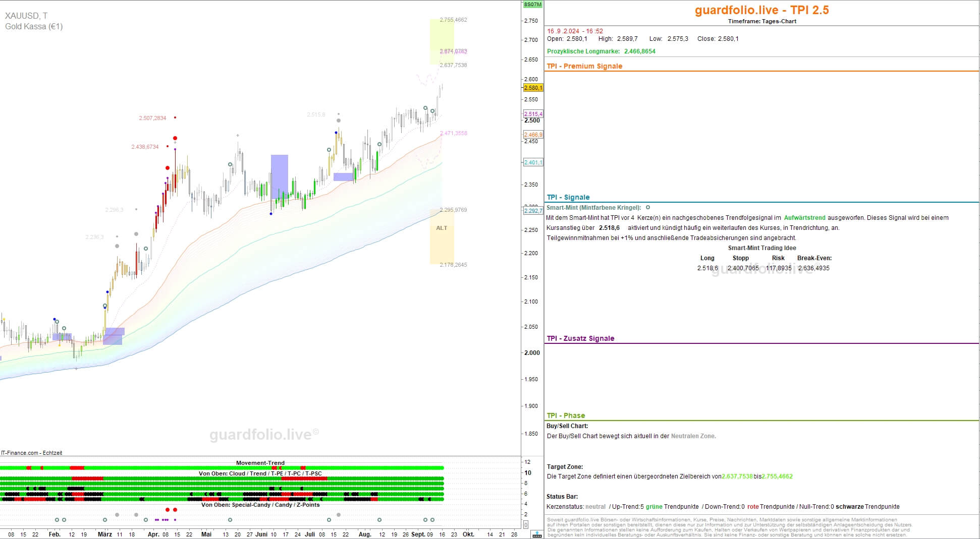Click the Smart-Mint Trading Idee heading
This screenshot has height=539, width=980.
762,248
